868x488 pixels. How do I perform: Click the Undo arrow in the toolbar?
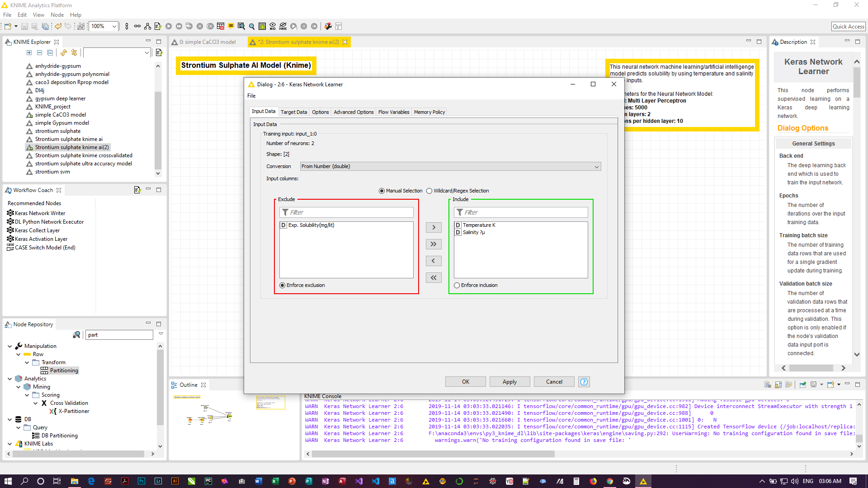58,26
